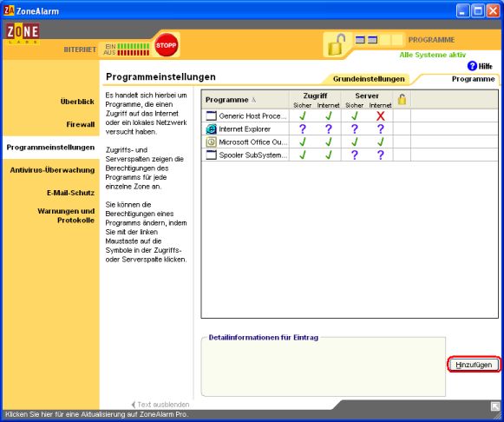Toggle Generic Host Zugriff Internet checkmark
The height and width of the screenshot is (422, 504).
(329, 115)
